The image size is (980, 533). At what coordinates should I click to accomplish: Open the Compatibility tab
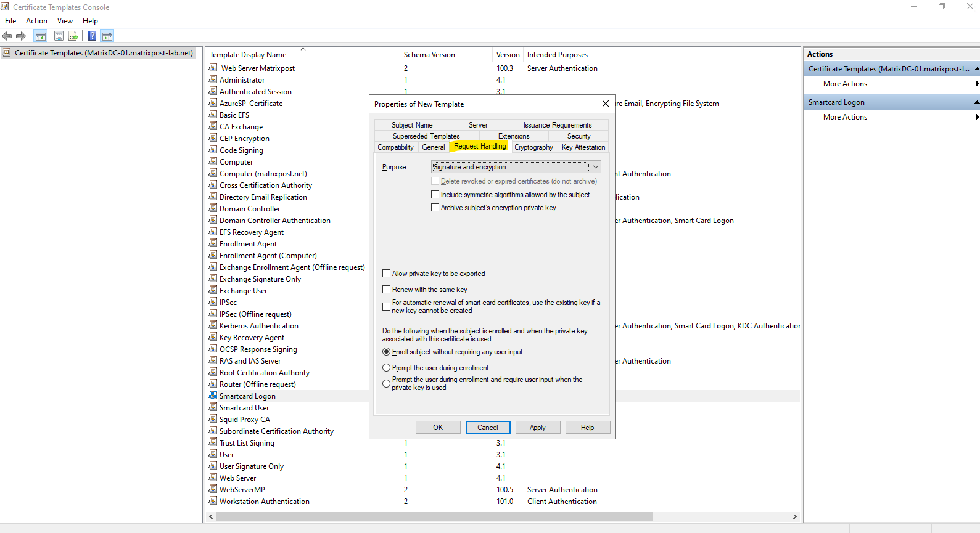[x=395, y=147]
